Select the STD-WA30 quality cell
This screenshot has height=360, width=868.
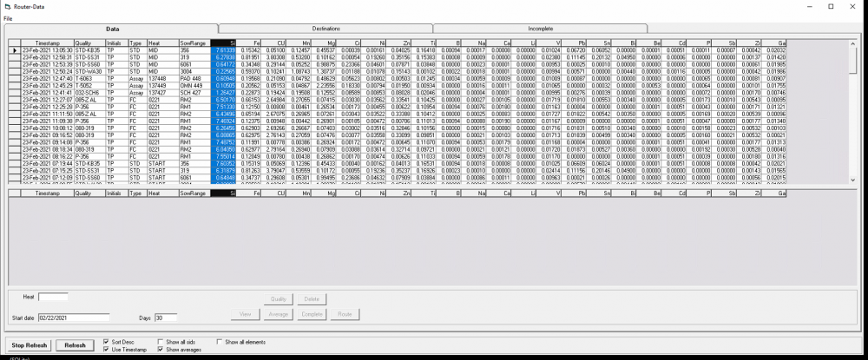(x=89, y=71)
